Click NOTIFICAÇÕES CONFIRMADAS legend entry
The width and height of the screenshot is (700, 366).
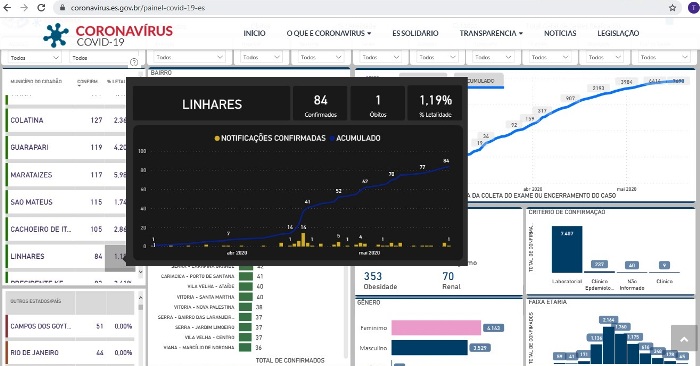270,138
